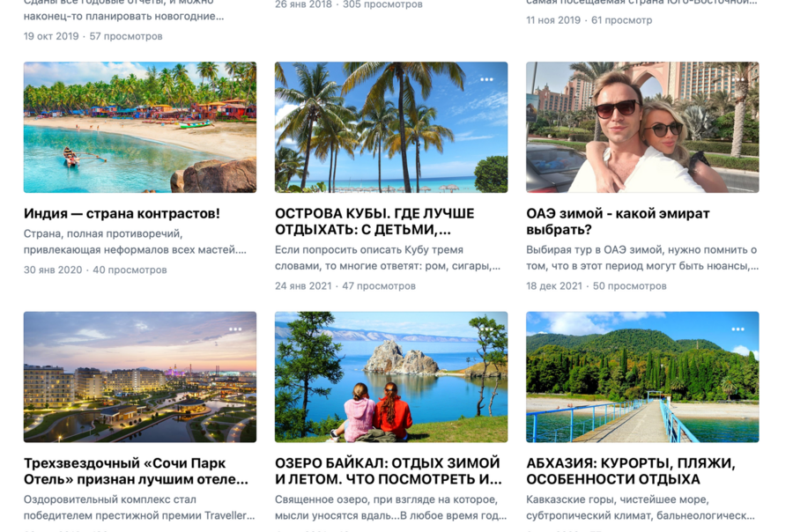Open Cuba palm trees cover image
This screenshot has height=532, width=793.
point(391,128)
